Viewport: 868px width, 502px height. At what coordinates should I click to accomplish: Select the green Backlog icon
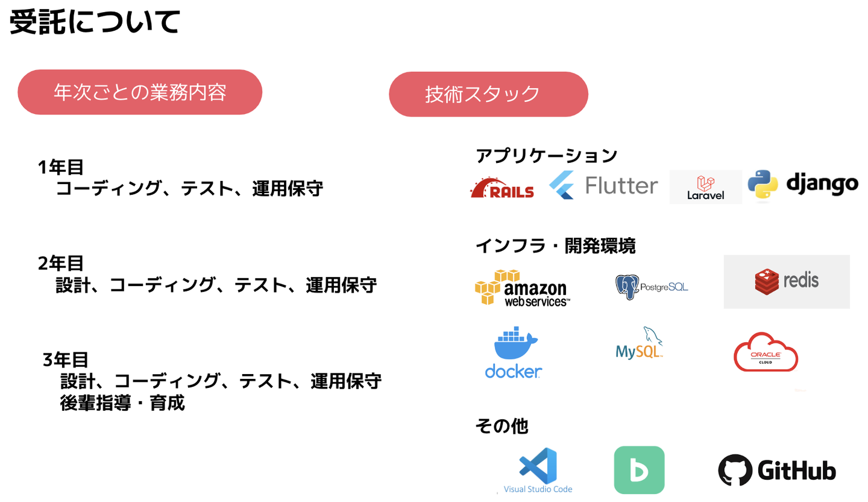(x=639, y=470)
